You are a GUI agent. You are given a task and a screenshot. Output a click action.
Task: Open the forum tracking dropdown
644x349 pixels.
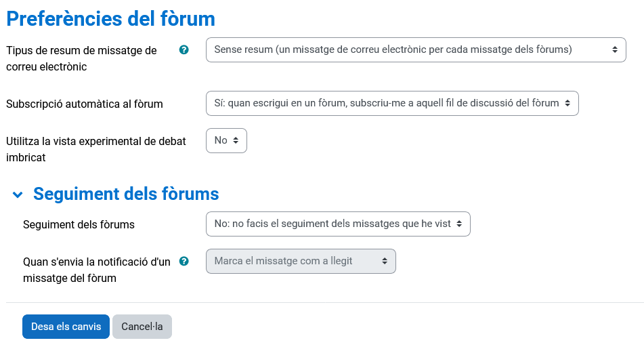pyautogui.click(x=337, y=224)
